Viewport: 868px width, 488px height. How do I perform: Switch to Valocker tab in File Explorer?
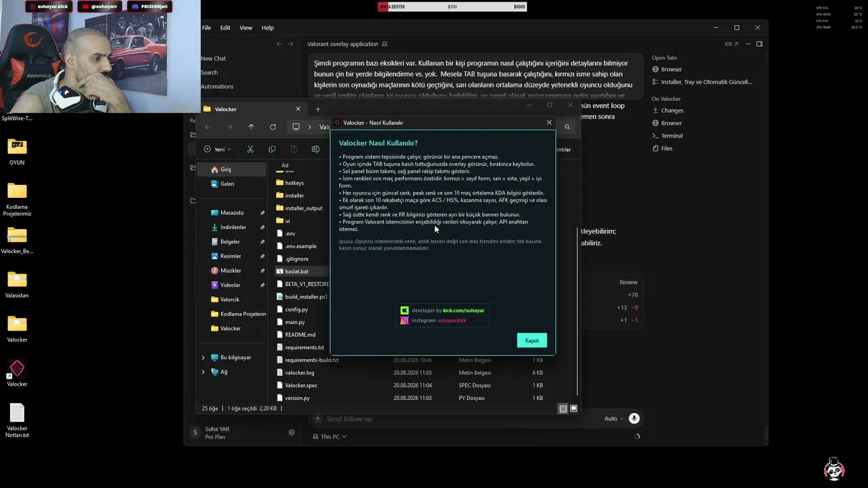click(251, 109)
